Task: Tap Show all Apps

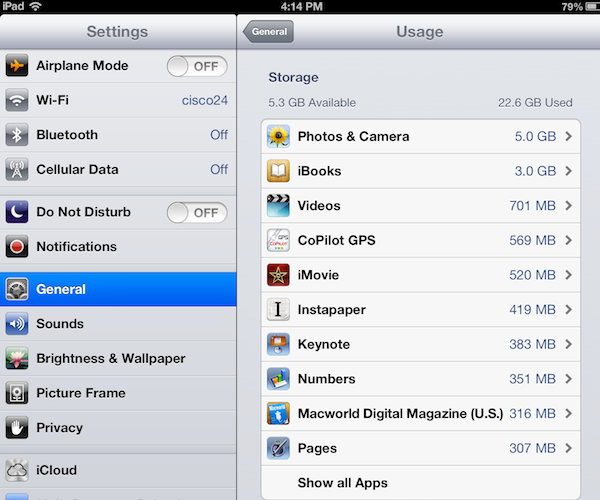Action: click(x=421, y=483)
